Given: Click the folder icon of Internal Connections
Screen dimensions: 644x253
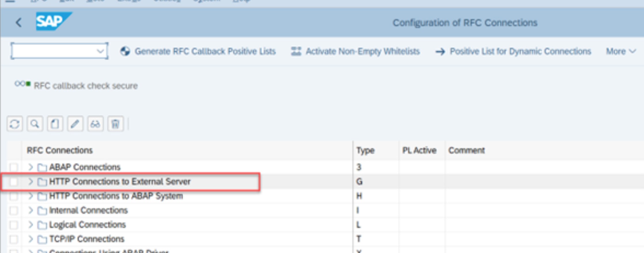Looking at the screenshot, I should (42, 210).
